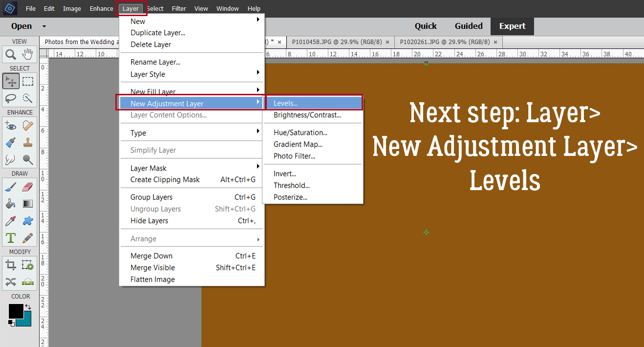Screen dimensions: 644x347
Task: Select the Quick Selection tool
Action: [28, 98]
